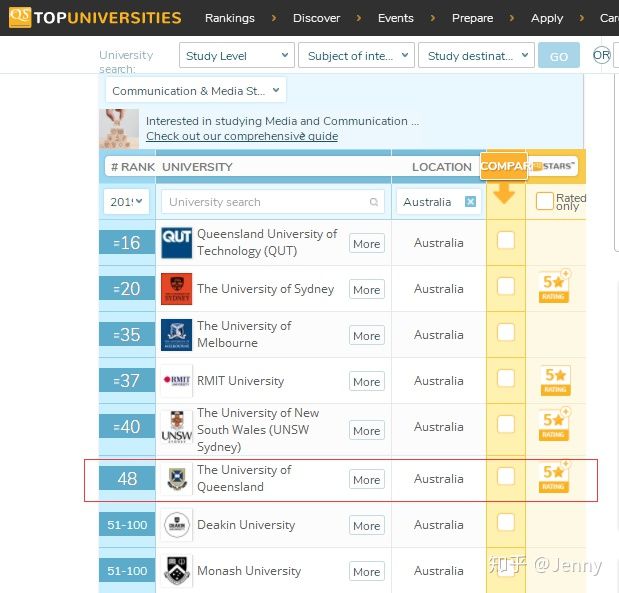Open the Monash University name link
Screen dimensions: 619x593
tap(249, 570)
